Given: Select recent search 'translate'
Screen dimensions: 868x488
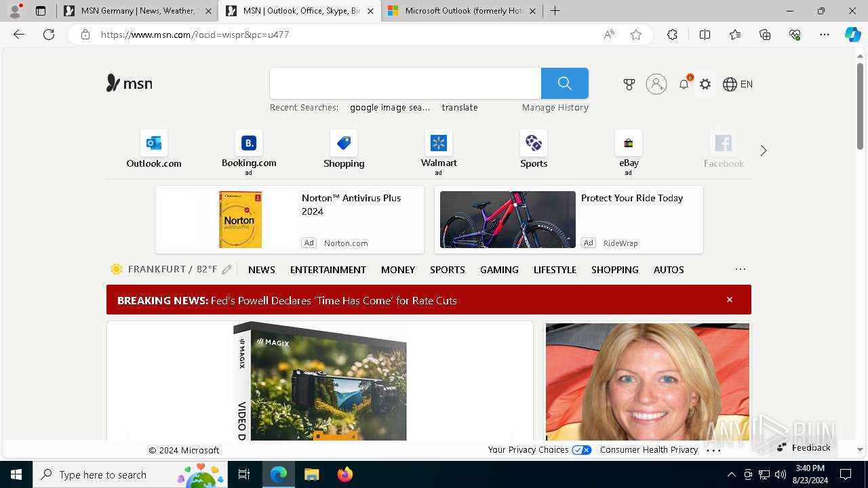Looking at the screenshot, I should click(460, 107).
